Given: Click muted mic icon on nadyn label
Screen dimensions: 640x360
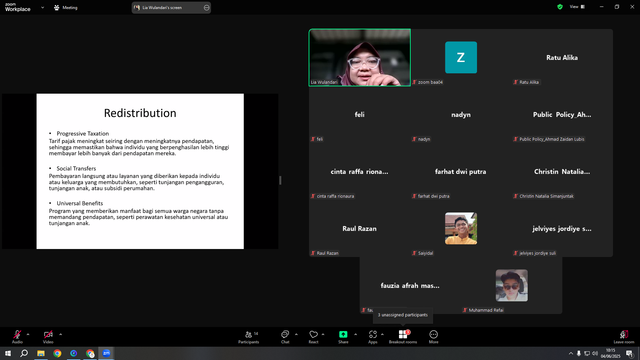Looking at the screenshot, I should pyautogui.click(x=414, y=139).
